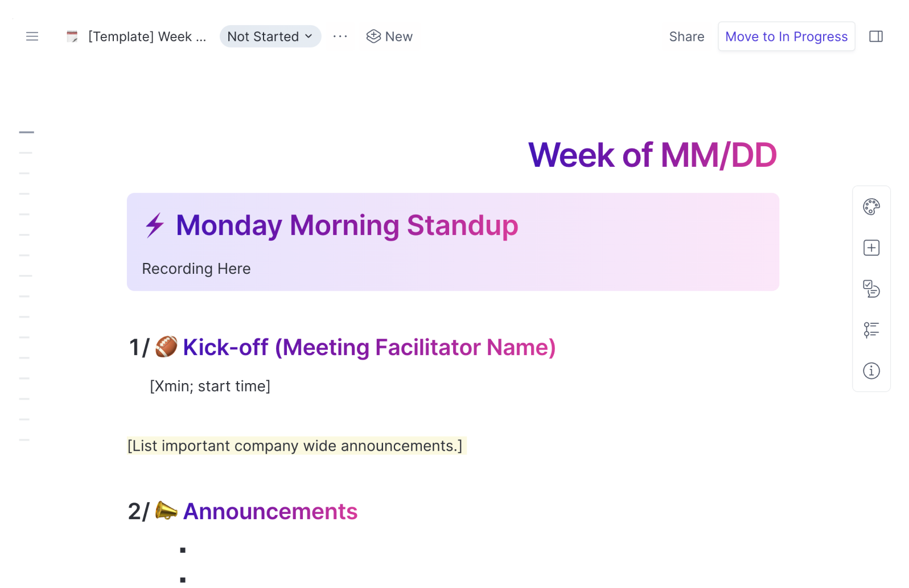
Task: Open the outline list icon
Action: point(871,330)
